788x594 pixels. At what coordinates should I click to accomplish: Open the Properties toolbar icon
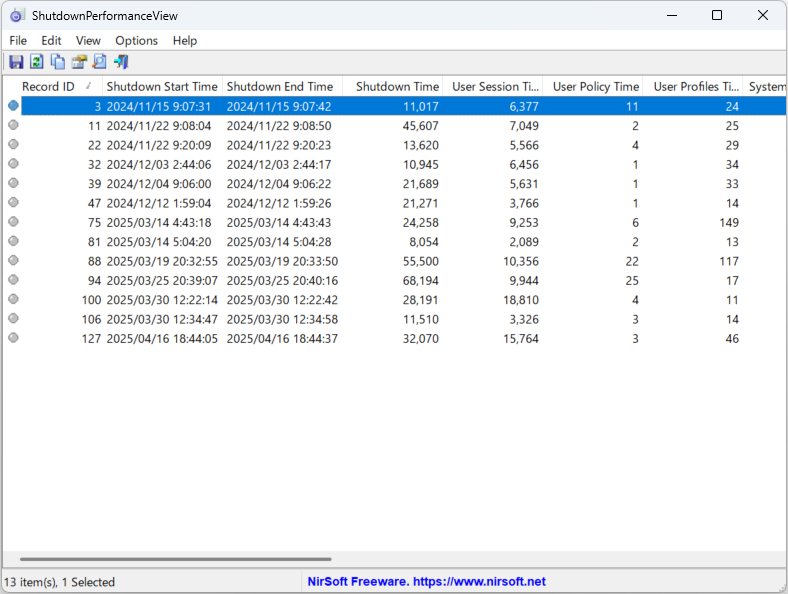[79, 62]
